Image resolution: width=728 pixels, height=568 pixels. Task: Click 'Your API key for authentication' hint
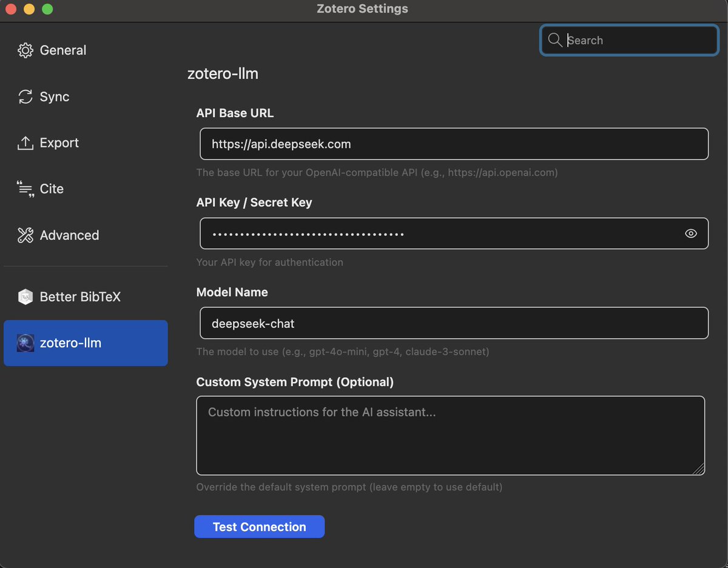pyautogui.click(x=270, y=262)
